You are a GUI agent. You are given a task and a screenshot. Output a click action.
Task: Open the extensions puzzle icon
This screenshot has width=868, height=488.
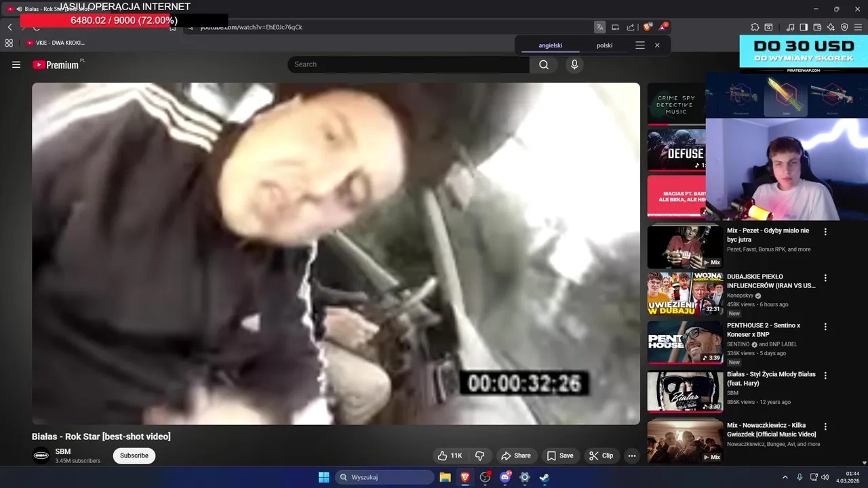[x=755, y=27]
